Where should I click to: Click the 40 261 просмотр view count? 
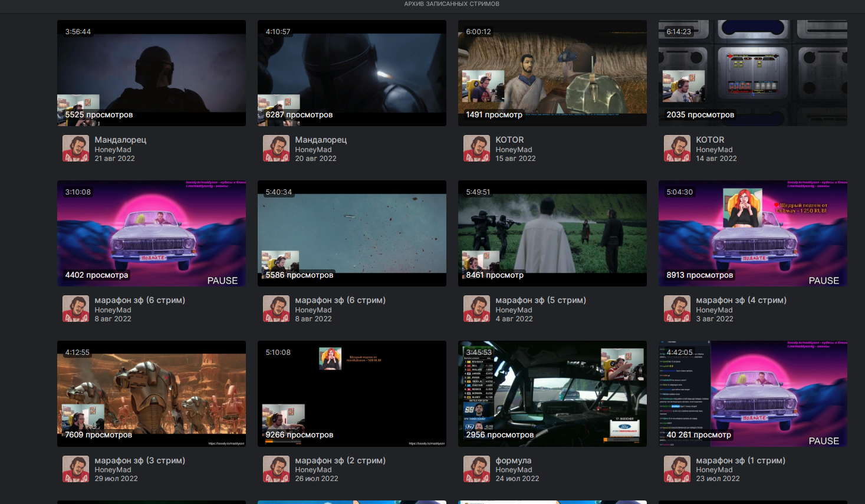(x=699, y=435)
